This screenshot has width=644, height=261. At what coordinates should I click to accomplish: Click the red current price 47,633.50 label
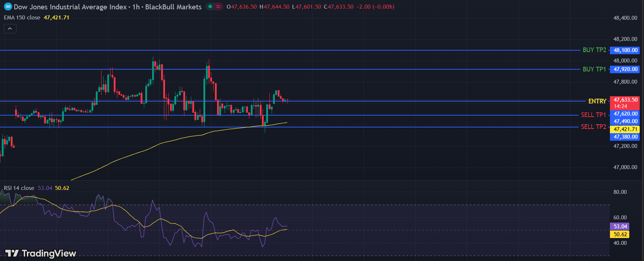[625, 100]
